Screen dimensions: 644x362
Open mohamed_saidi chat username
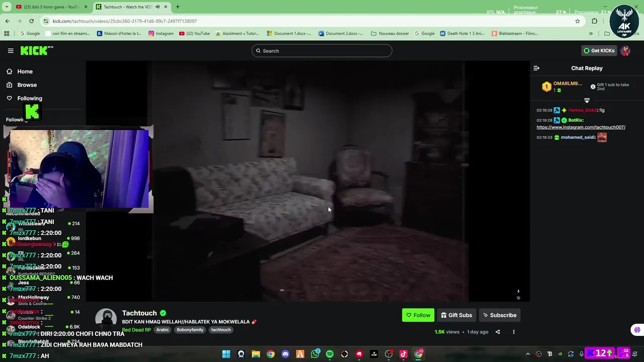[x=577, y=137]
